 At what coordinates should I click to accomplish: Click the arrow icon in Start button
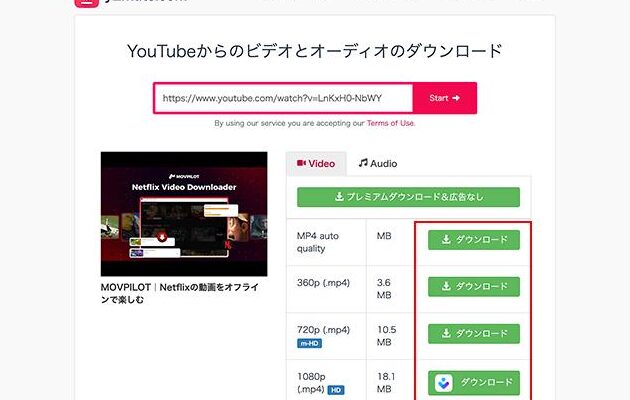(x=456, y=98)
